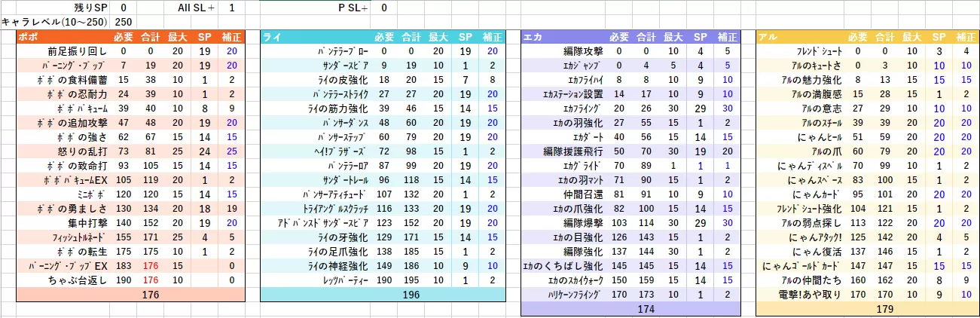
Task: Select the 怒りの乱打 skill cell
Action: pyautogui.click(x=63, y=151)
